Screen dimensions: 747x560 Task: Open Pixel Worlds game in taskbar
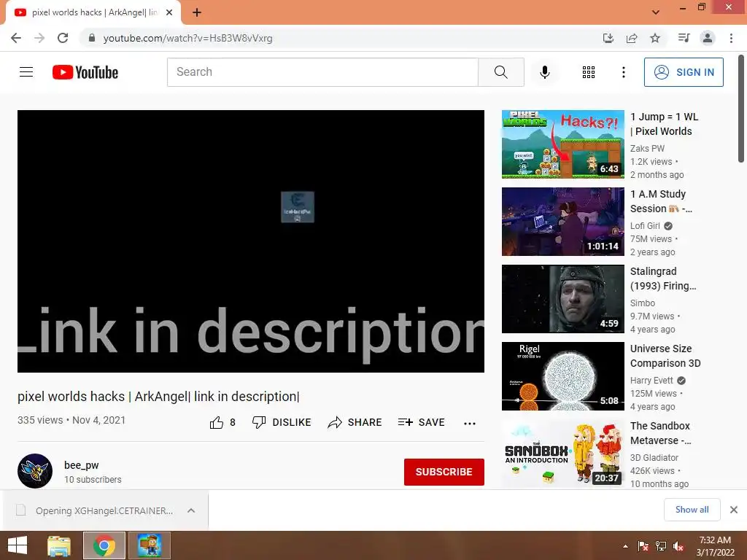(150, 545)
